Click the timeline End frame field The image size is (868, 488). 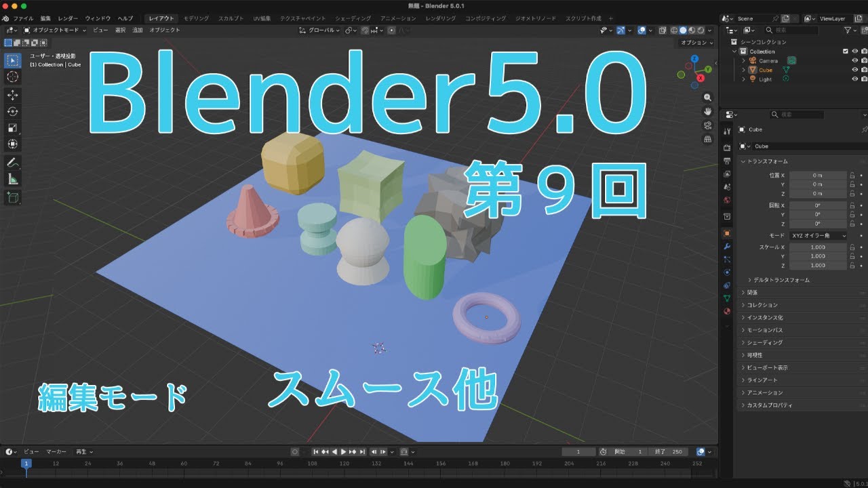pos(667,451)
